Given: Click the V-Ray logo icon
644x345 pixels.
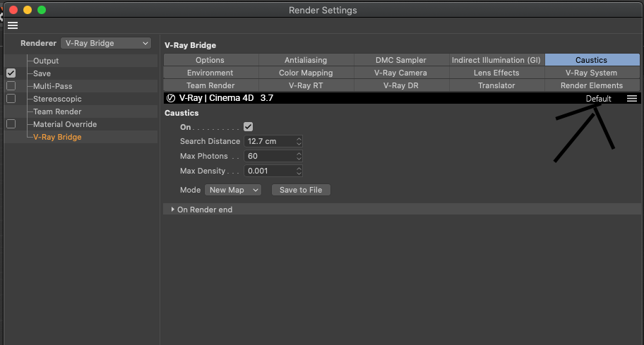Looking at the screenshot, I should point(171,98).
